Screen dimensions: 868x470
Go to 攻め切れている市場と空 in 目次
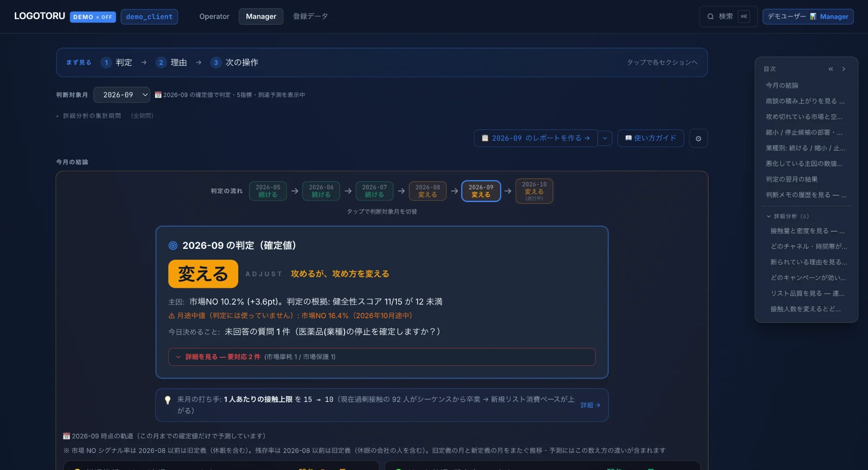tap(804, 117)
